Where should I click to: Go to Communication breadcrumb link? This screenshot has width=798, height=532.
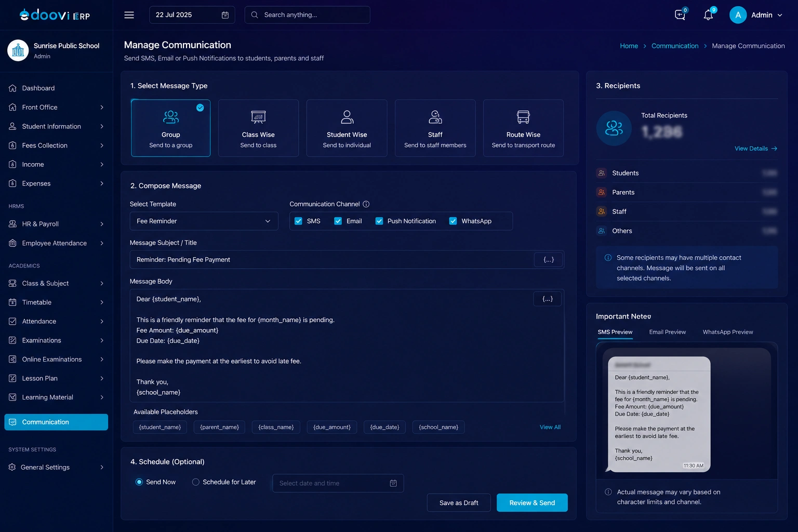675,46
